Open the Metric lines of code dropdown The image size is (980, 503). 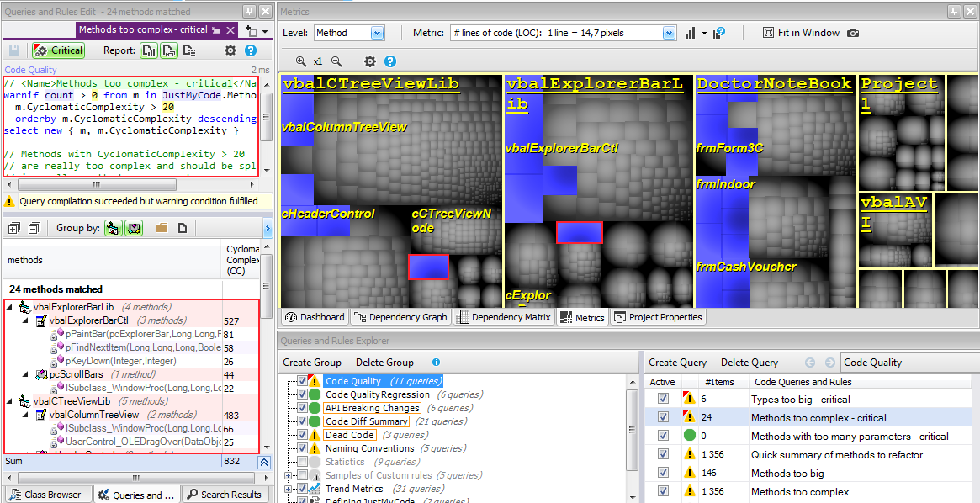(x=669, y=33)
